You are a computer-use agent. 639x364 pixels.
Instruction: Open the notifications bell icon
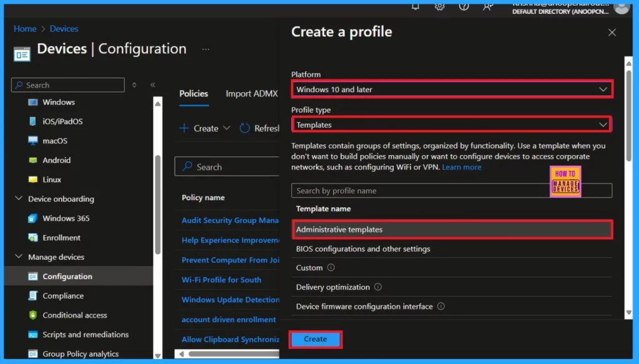pos(415,6)
